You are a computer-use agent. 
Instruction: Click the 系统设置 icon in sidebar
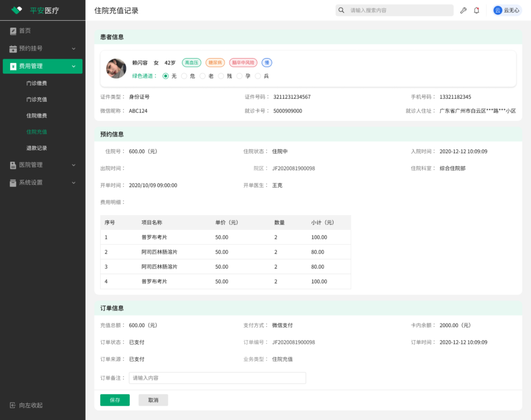click(x=13, y=183)
